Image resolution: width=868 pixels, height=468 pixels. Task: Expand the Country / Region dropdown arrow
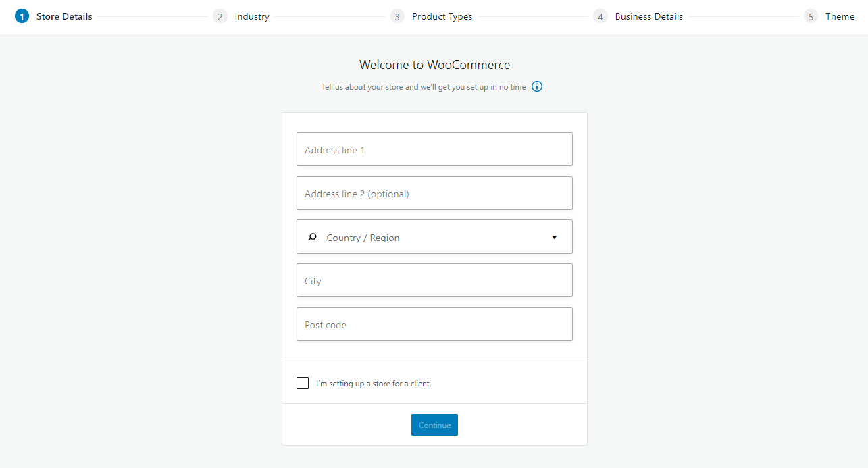click(x=555, y=237)
